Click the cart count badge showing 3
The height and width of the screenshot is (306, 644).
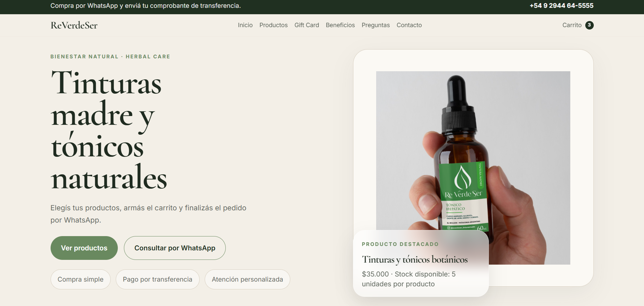coord(589,25)
